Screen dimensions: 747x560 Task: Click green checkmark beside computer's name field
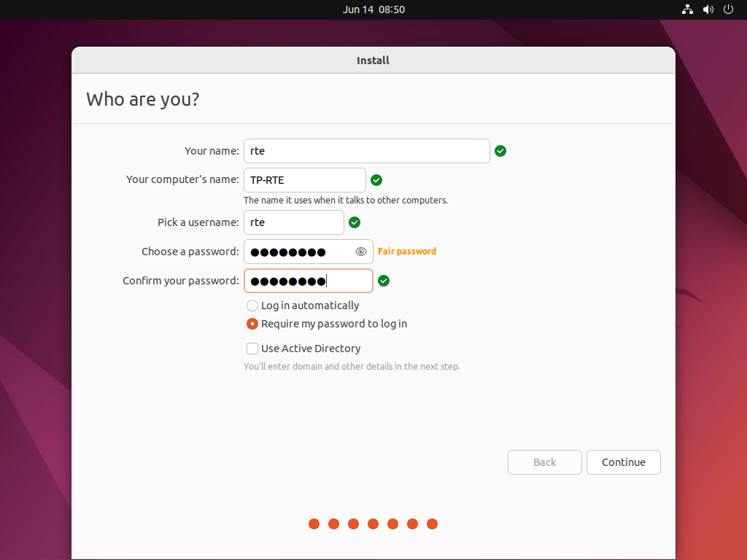[376, 180]
